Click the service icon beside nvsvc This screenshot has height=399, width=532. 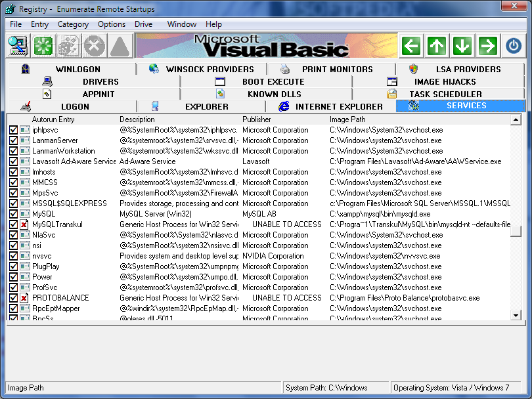[x=24, y=256]
